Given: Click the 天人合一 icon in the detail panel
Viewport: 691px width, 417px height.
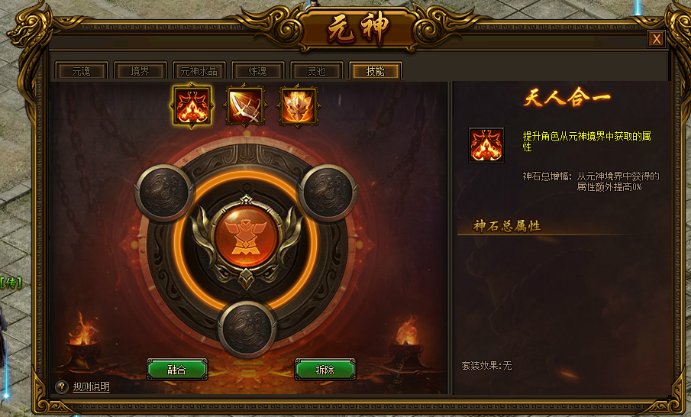Looking at the screenshot, I should click(486, 145).
